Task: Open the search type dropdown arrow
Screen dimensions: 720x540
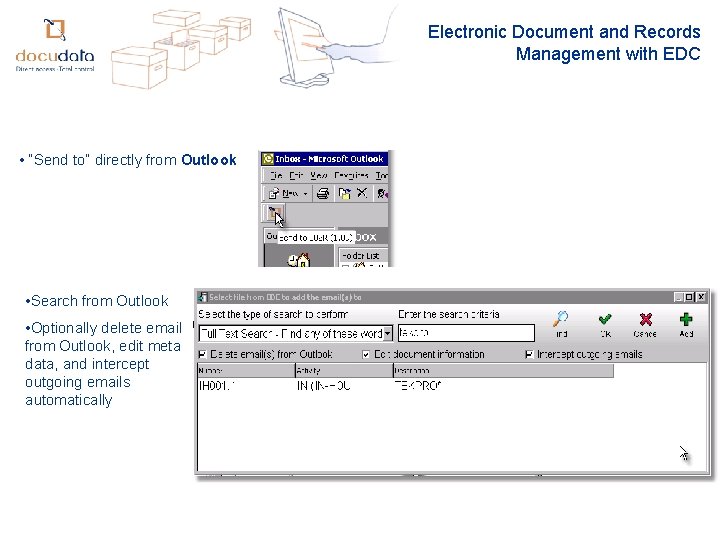Action: tap(388, 333)
